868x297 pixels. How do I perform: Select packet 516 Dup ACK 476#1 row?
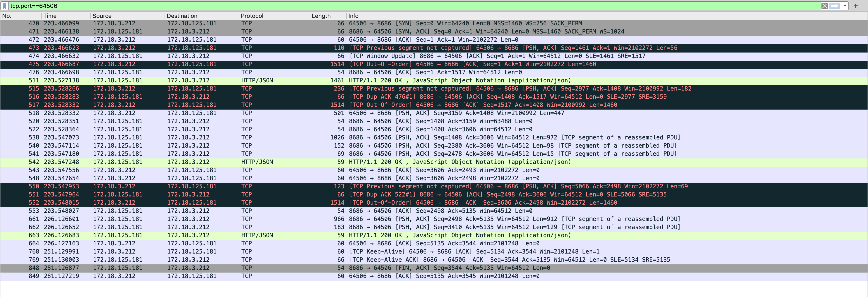tap(434, 96)
